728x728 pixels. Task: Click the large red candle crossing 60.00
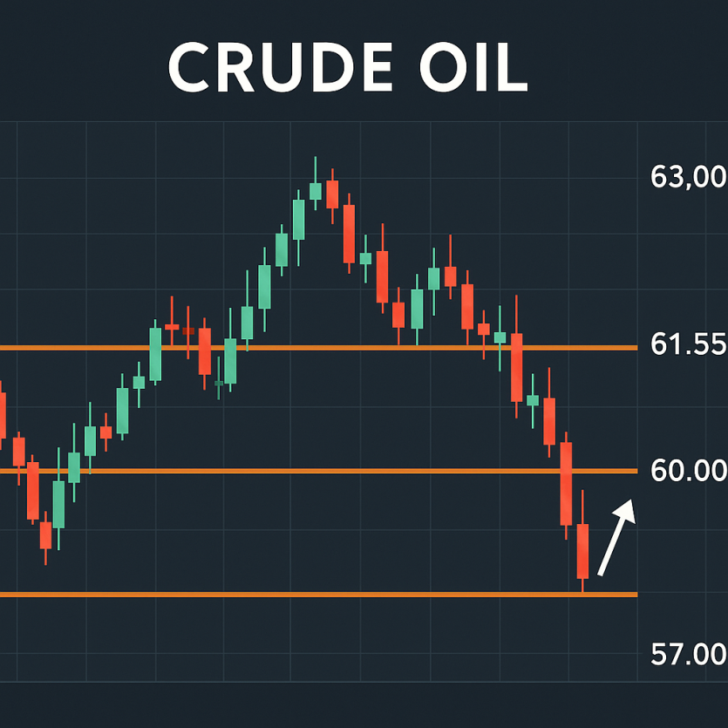tap(566, 483)
